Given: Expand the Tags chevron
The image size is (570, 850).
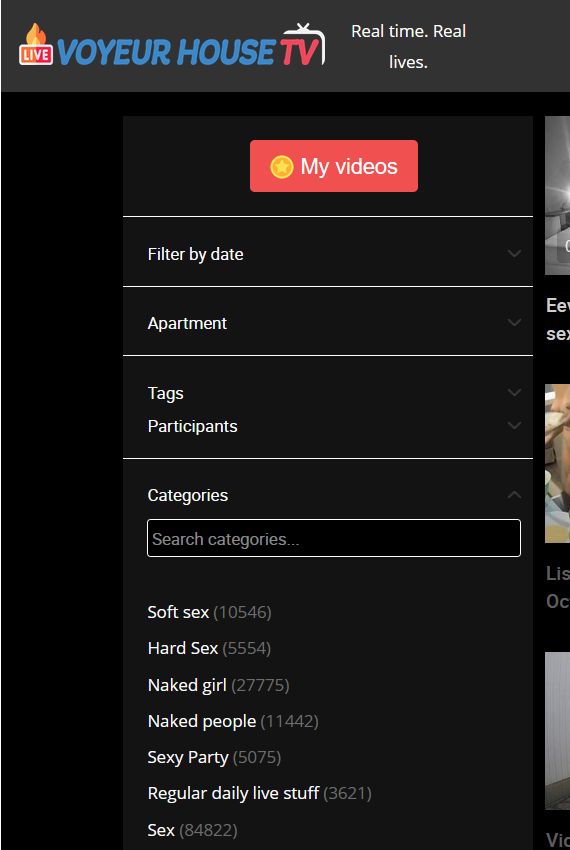Looking at the screenshot, I should coord(514,392).
